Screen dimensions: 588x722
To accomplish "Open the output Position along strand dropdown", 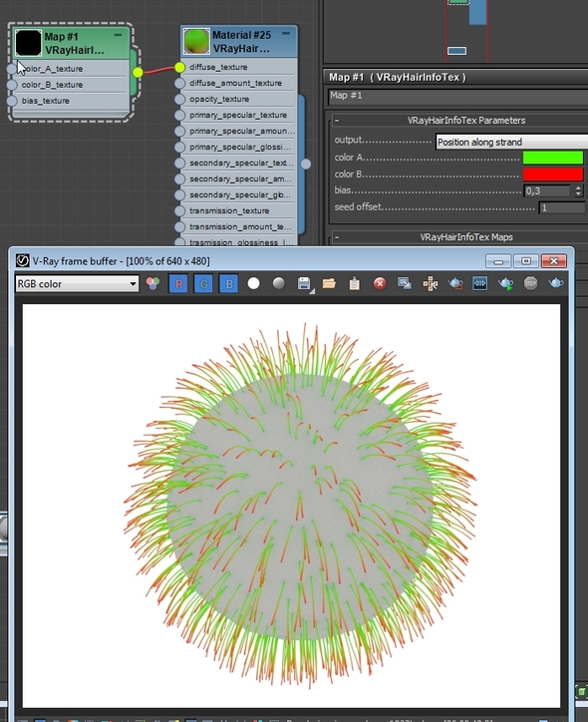I will [x=511, y=142].
